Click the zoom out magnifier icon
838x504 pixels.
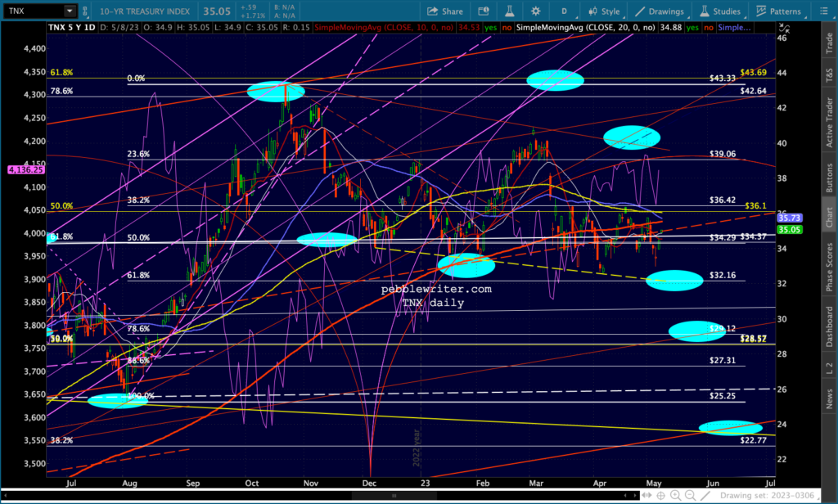click(691, 496)
